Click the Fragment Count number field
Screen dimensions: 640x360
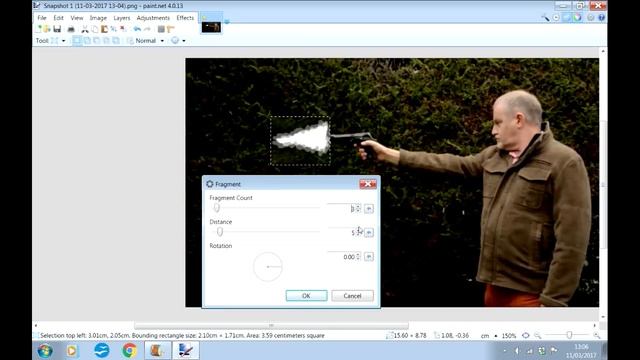341,209
